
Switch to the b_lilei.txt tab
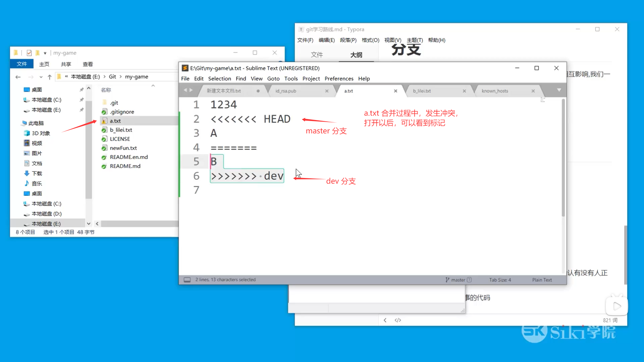(x=422, y=91)
